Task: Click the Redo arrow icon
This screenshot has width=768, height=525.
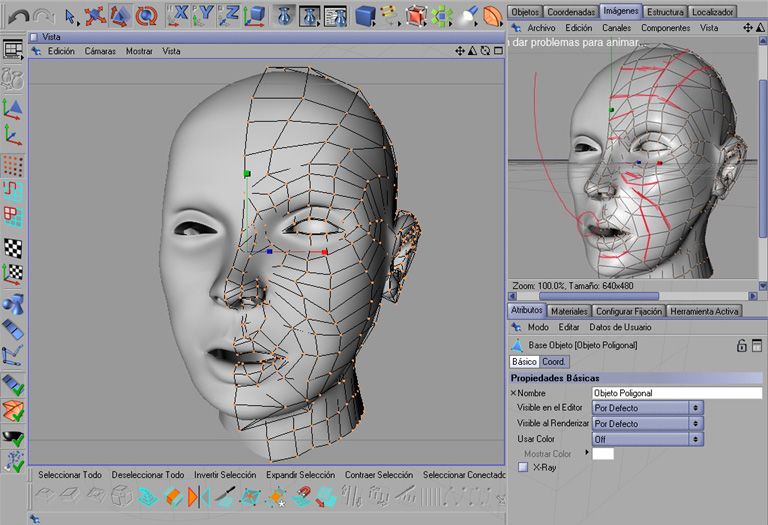Action: click(43, 18)
